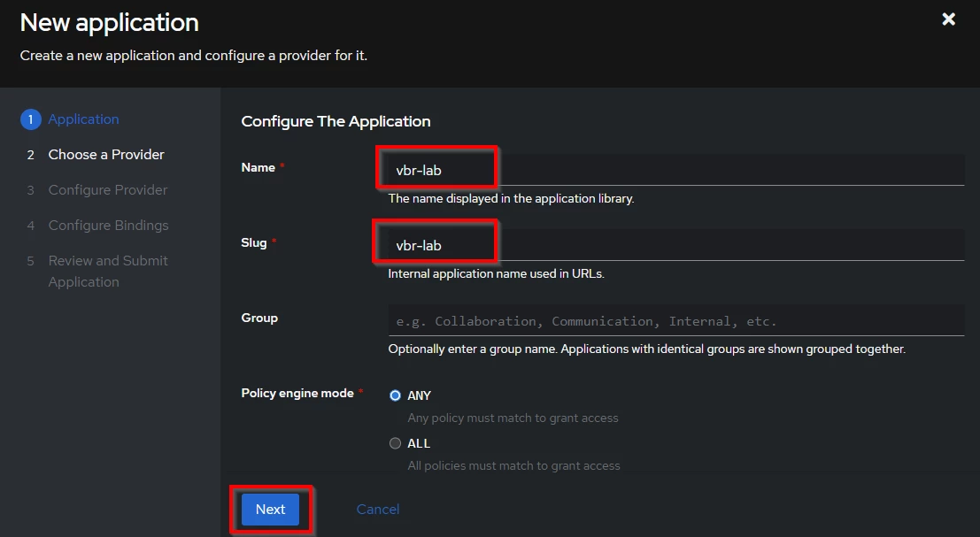Select the ANY policy engine mode
Image resolution: width=980 pixels, height=537 pixels.
pos(395,395)
